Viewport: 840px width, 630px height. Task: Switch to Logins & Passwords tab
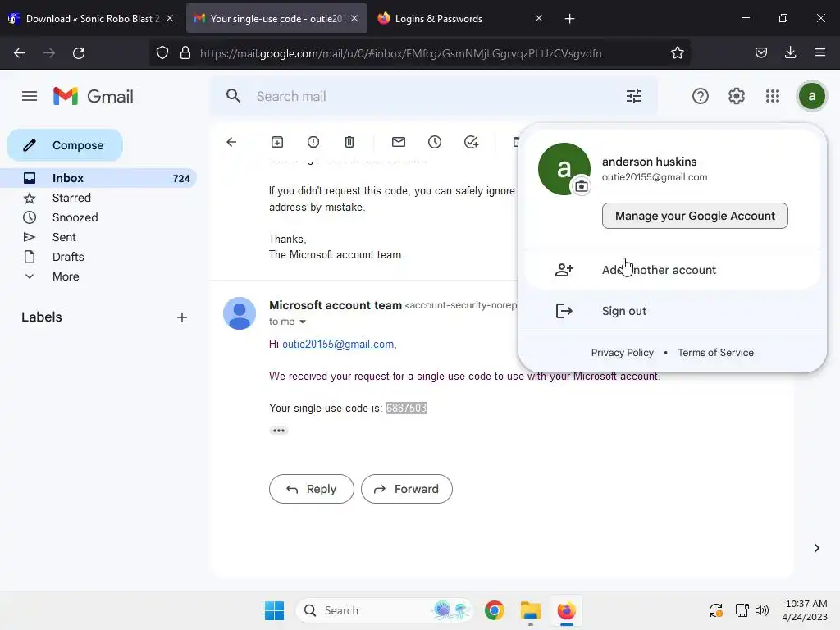coord(439,19)
